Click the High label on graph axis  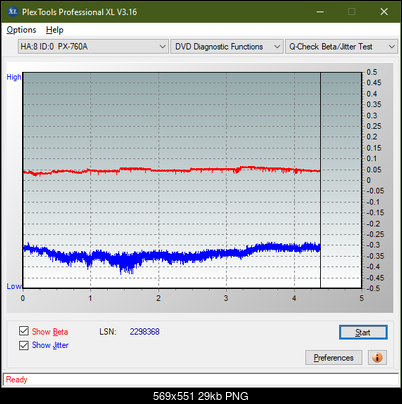coord(14,77)
